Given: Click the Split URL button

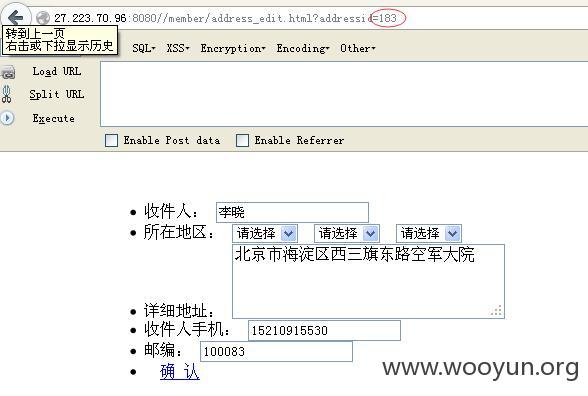Looking at the screenshot, I should point(57,94).
